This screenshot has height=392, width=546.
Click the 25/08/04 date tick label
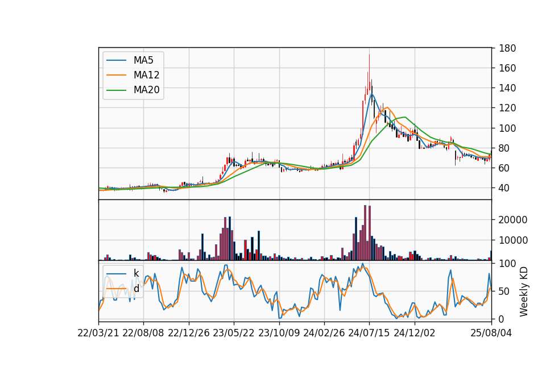[491, 333]
